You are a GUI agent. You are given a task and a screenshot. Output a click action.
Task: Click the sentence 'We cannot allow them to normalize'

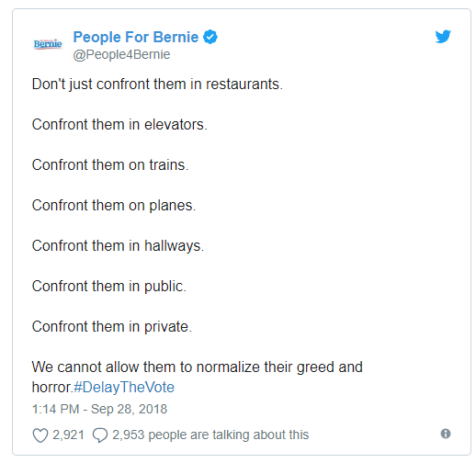pos(146,367)
